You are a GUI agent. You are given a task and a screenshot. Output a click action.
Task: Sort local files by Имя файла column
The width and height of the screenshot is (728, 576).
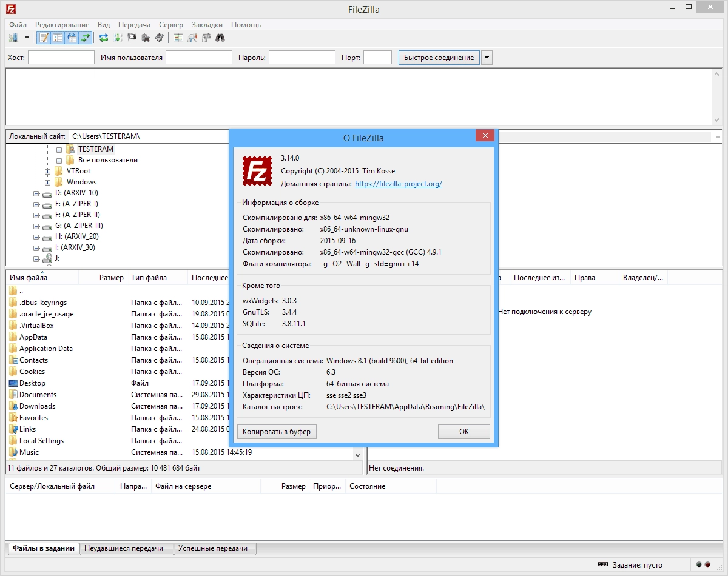click(42, 278)
